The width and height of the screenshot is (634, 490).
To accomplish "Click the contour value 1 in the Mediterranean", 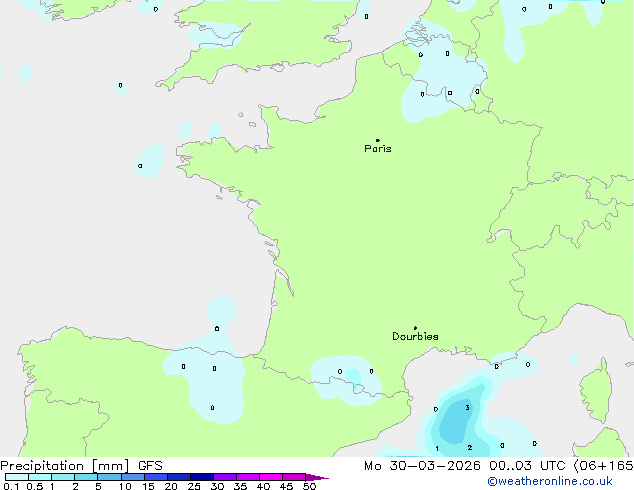I will [x=437, y=448].
